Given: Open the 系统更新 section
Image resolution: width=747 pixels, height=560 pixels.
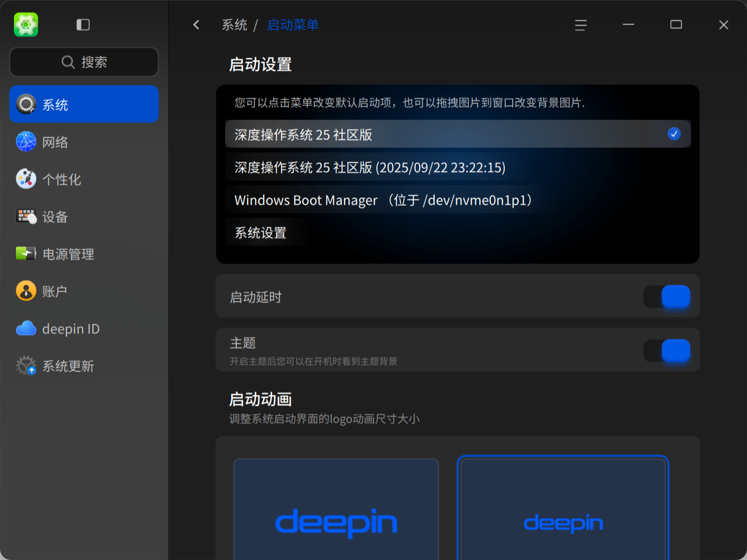Looking at the screenshot, I should tap(84, 366).
